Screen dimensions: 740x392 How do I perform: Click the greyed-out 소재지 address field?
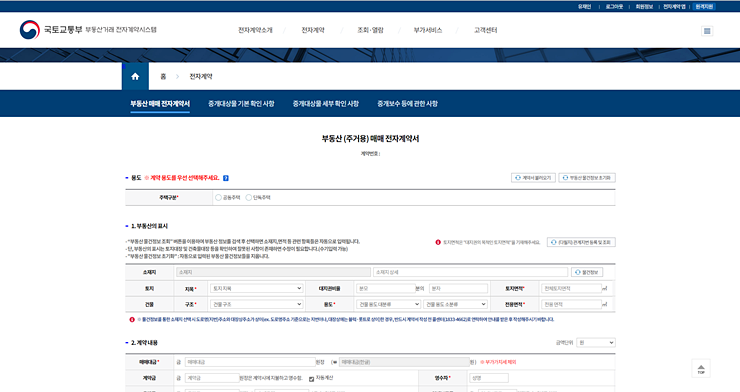pos(273,272)
